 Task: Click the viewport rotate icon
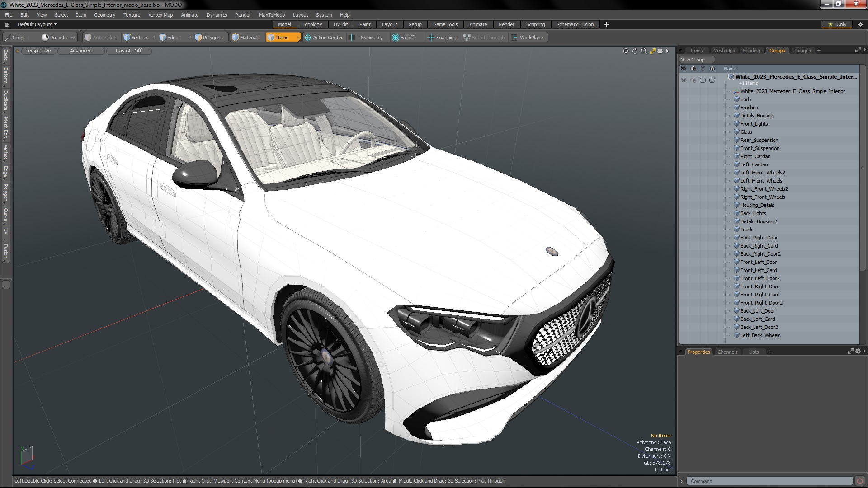pyautogui.click(x=635, y=51)
